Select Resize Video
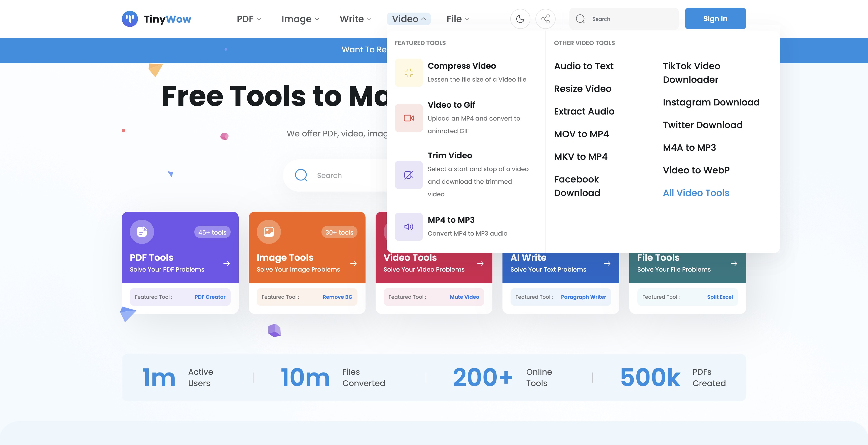868x445 pixels. tap(583, 89)
